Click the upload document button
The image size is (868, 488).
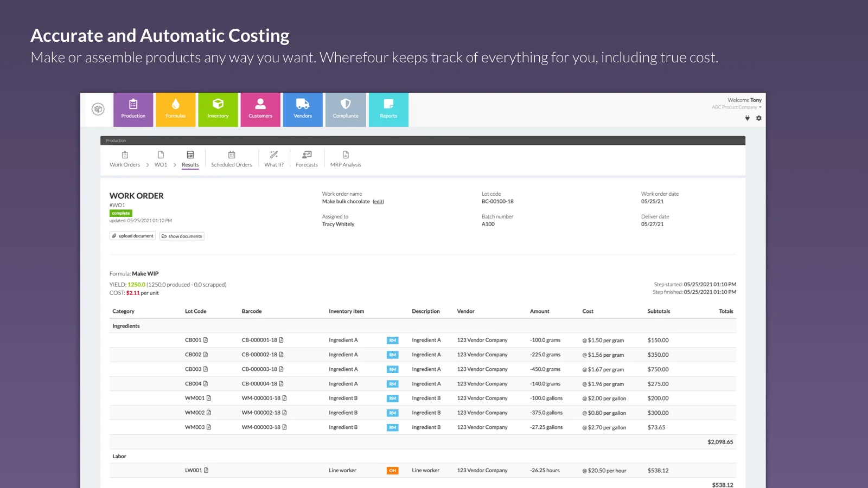click(x=133, y=236)
